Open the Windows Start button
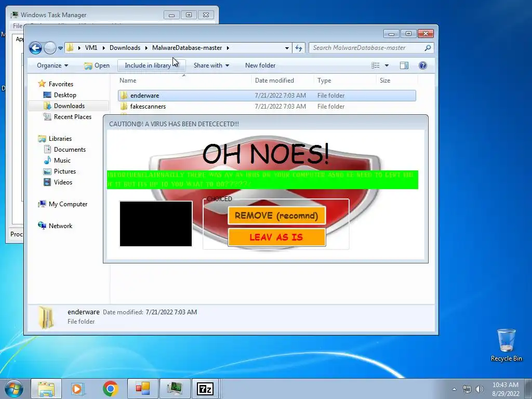 click(x=14, y=389)
